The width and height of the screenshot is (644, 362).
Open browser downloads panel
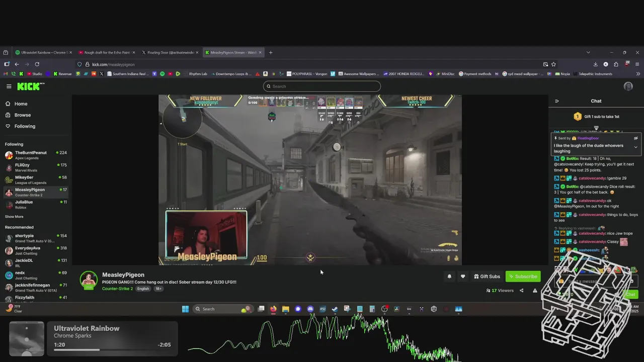click(x=595, y=64)
